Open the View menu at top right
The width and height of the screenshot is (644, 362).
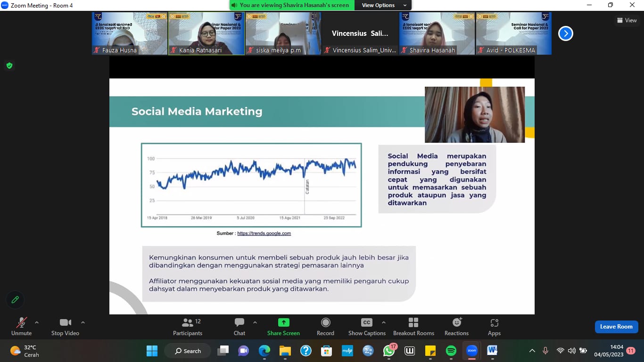pos(627,20)
